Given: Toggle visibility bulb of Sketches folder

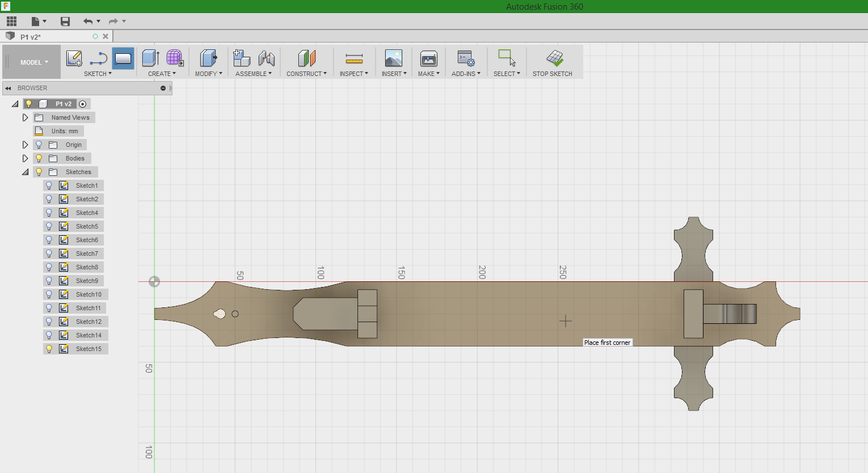Looking at the screenshot, I should click(x=39, y=172).
